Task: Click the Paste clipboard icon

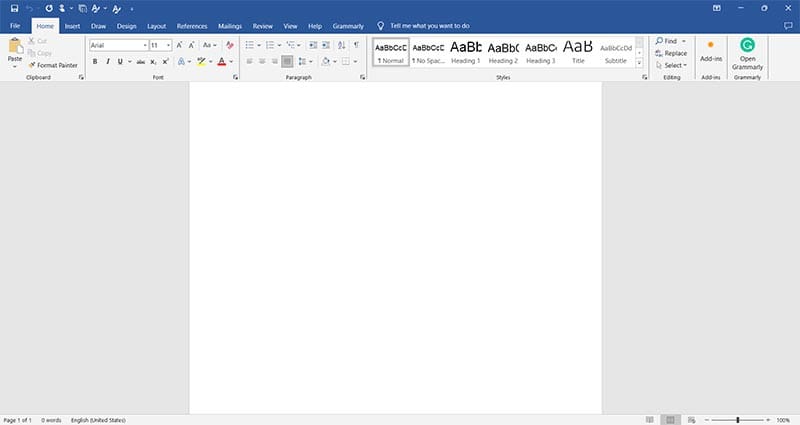Action: [15, 46]
